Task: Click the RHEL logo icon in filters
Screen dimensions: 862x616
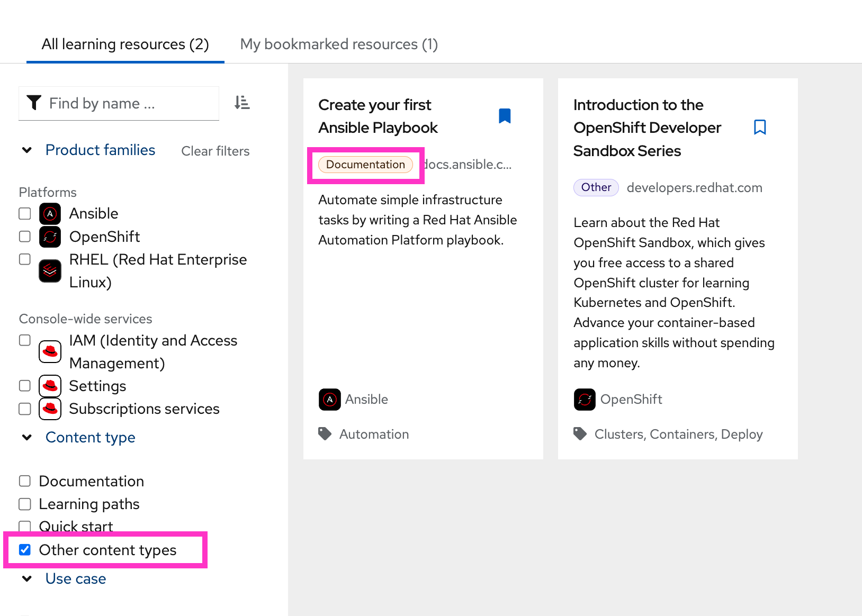Action: [50, 271]
